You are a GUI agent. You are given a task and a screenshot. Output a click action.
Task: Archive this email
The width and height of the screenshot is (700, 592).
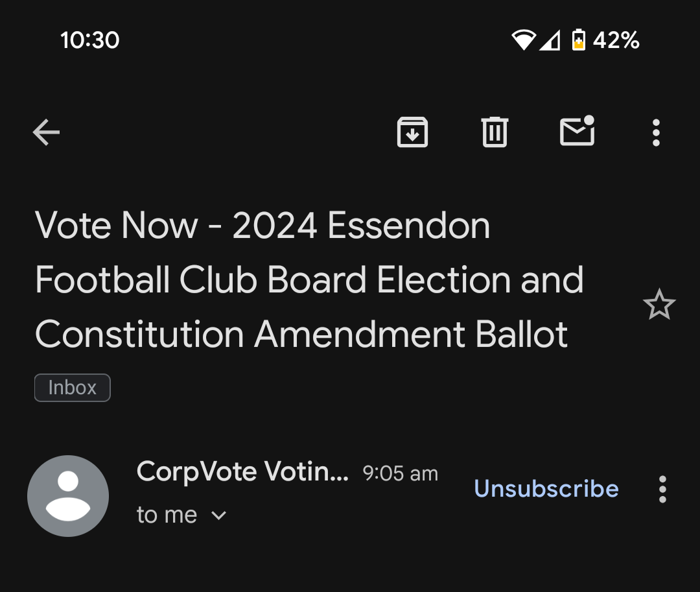(x=412, y=132)
